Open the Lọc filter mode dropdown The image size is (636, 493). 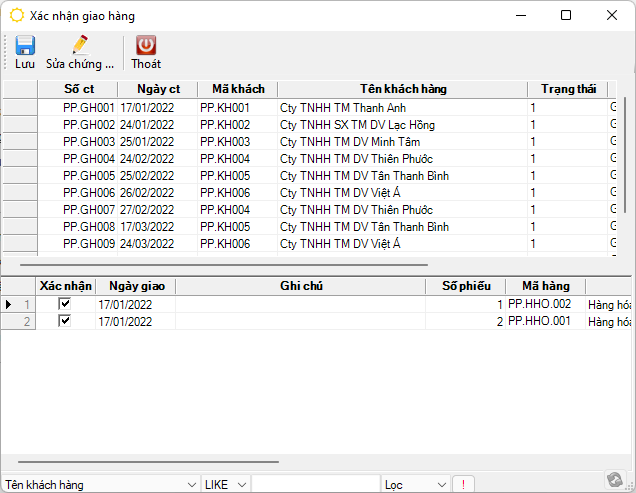coord(441,484)
